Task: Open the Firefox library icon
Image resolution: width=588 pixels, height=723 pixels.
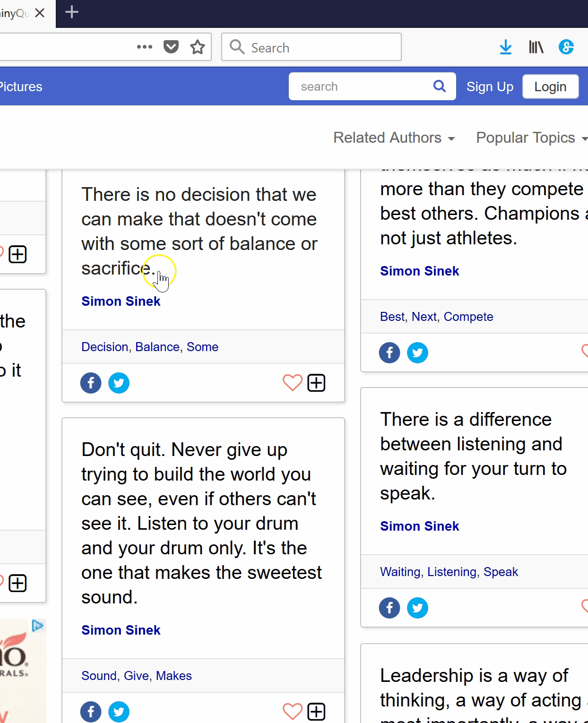Action: tap(536, 47)
